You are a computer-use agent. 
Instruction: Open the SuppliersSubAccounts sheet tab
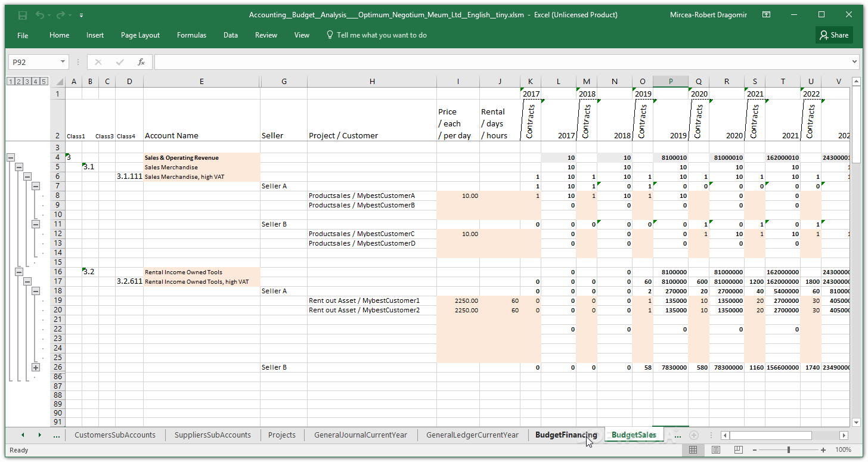[213, 435]
